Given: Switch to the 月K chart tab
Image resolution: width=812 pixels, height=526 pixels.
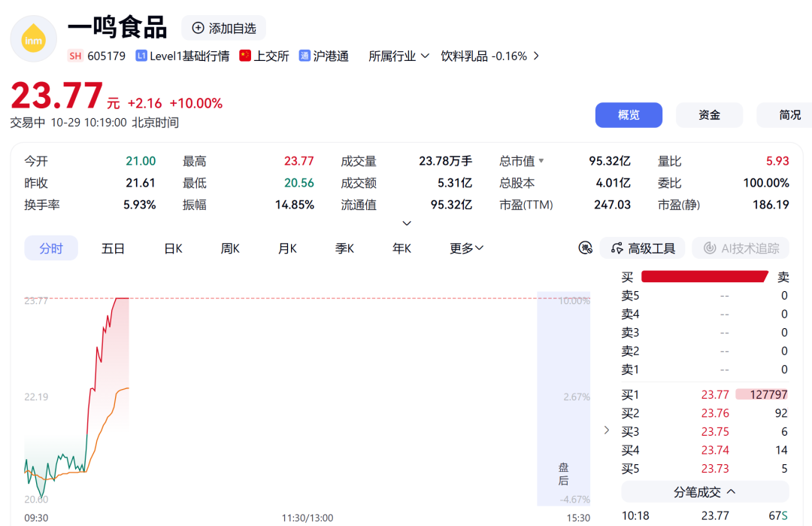Looking at the screenshot, I should 287,249.
